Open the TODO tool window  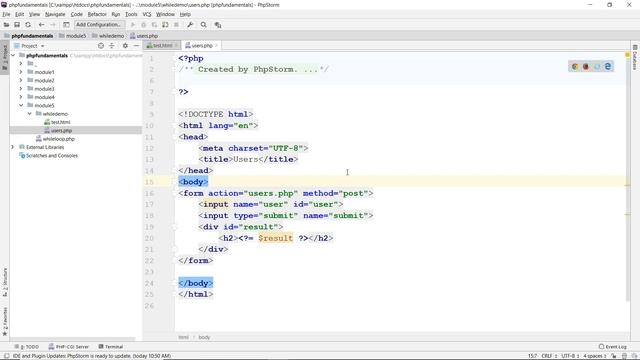click(27, 347)
